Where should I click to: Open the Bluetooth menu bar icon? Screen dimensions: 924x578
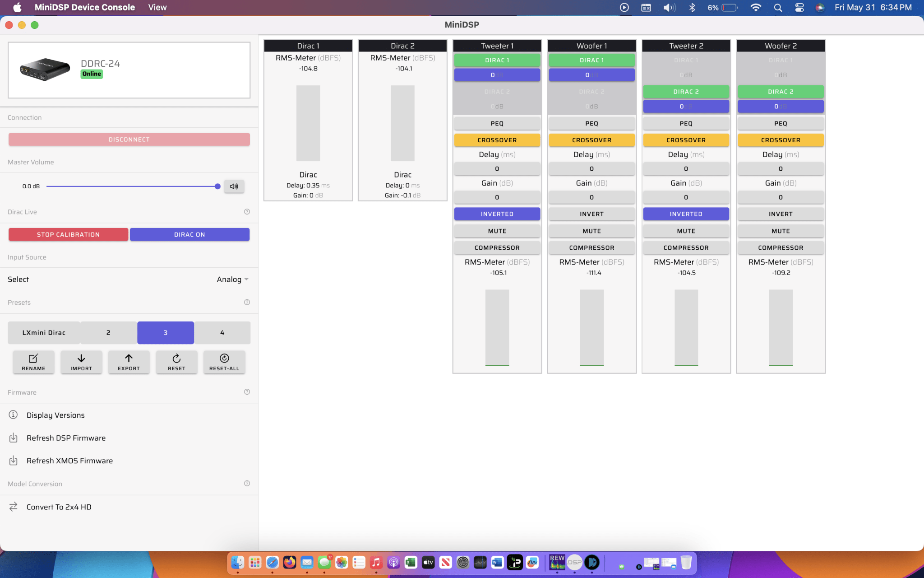(692, 8)
